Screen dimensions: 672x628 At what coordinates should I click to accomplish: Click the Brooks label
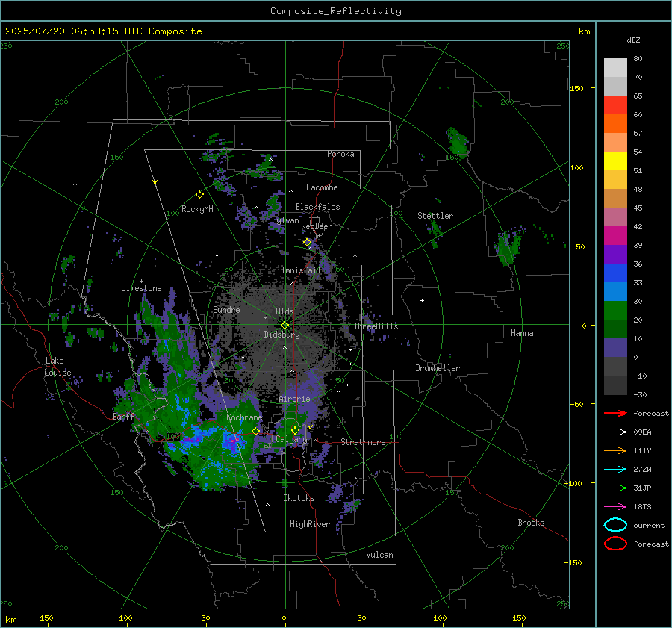pyautogui.click(x=531, y=523)
